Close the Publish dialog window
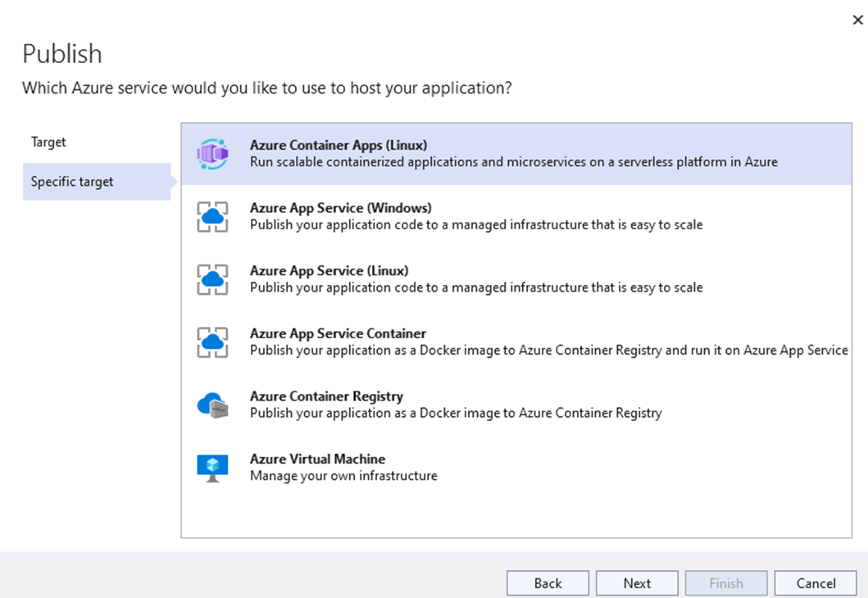Screen dimensions: 868x598 point(857,20)
